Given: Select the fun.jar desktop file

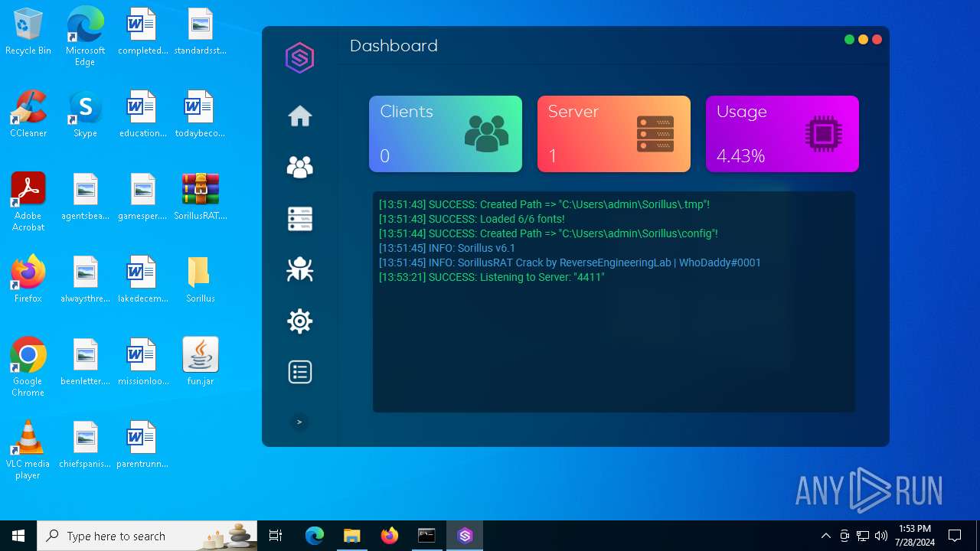Looking at the screenshot, I should [x=201, y=362].
